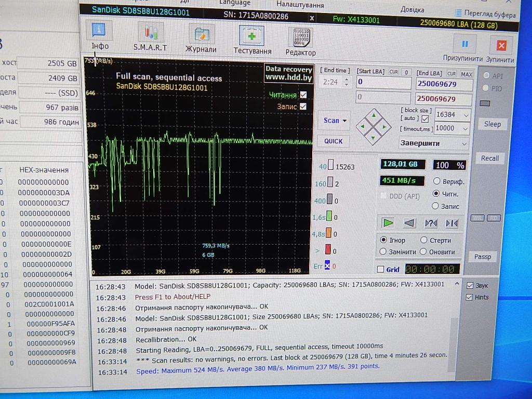532x399 pixels.
Task: Click the 100 % progress indicator
Action: 449,165
